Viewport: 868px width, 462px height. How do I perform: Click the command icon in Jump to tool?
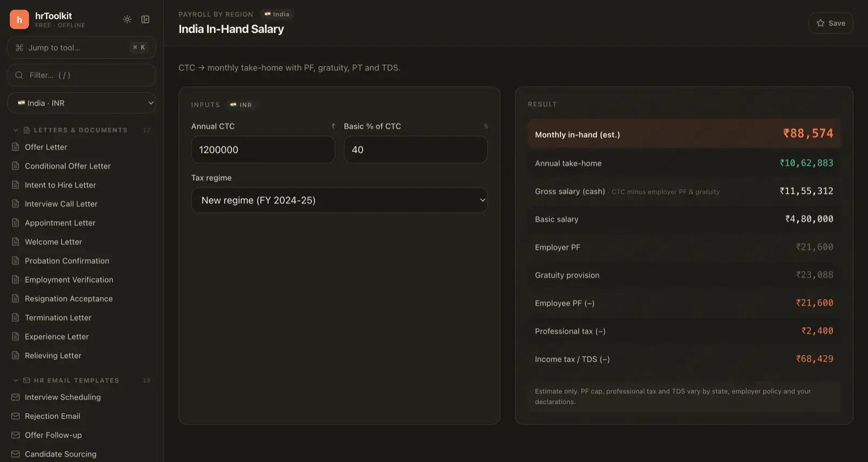coord(20,48)
